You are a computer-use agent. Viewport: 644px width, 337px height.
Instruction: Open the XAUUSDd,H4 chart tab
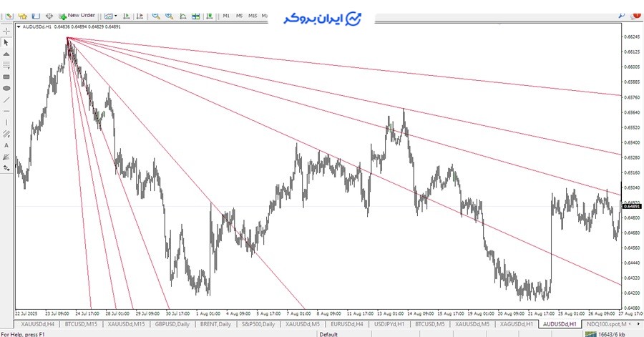[x=37, y=324]
